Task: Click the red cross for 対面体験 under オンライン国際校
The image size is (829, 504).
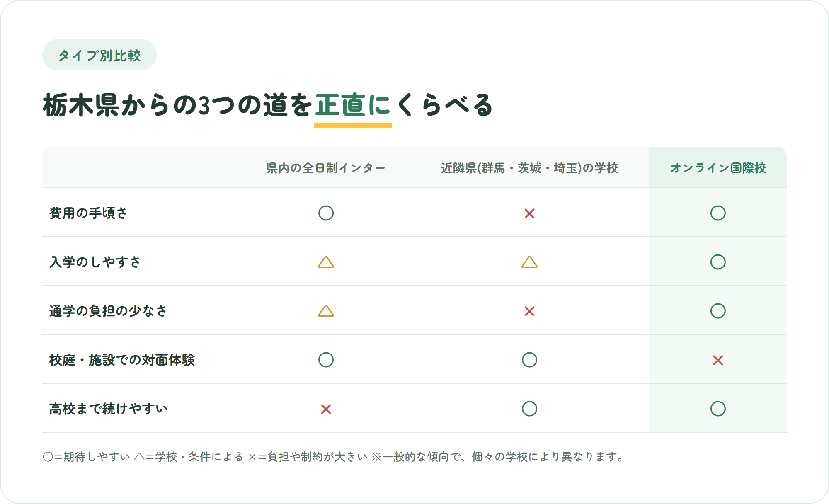Action: click(718, 360)
